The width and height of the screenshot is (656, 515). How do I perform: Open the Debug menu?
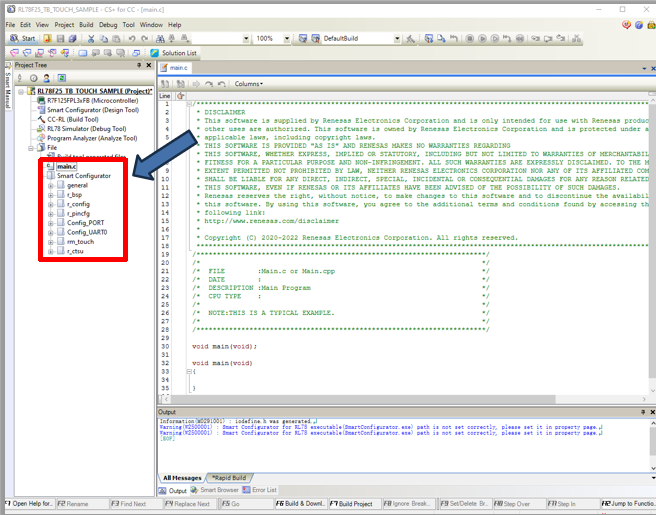tap(108, 25)
